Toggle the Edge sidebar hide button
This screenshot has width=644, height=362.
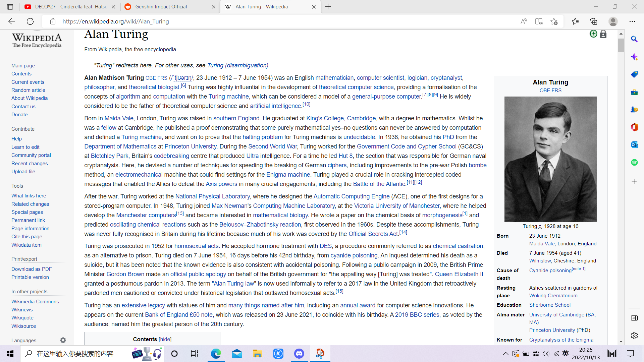point(634,318)
